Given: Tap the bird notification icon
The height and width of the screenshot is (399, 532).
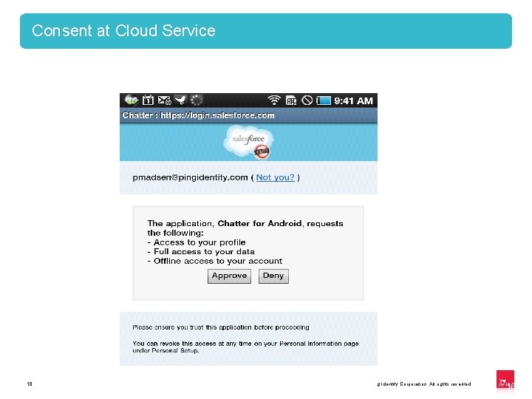Looking at the screenshot, I should pyautogui.click(x=180, y=100).
